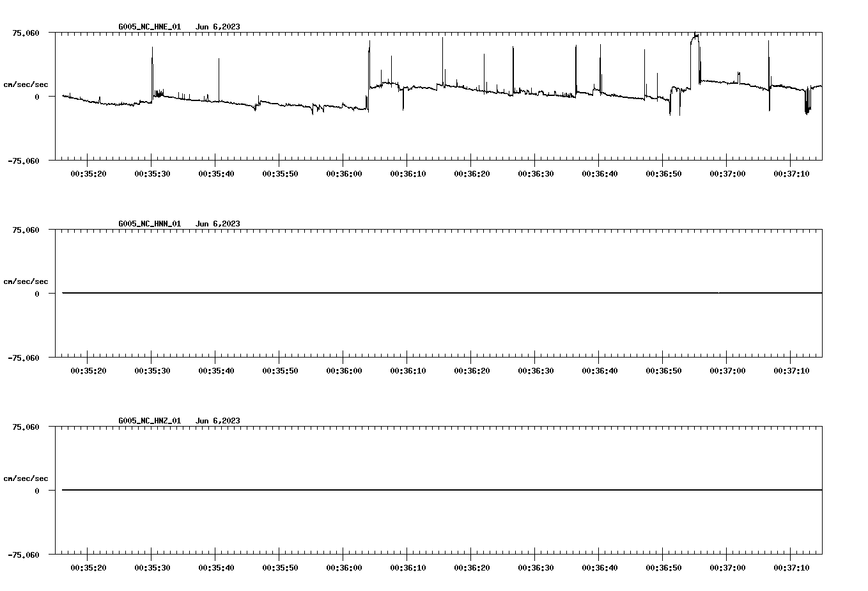Click time label 00:36:50 under HNE plot
This screenshot has height=591, width=868.
click(663, 174)
